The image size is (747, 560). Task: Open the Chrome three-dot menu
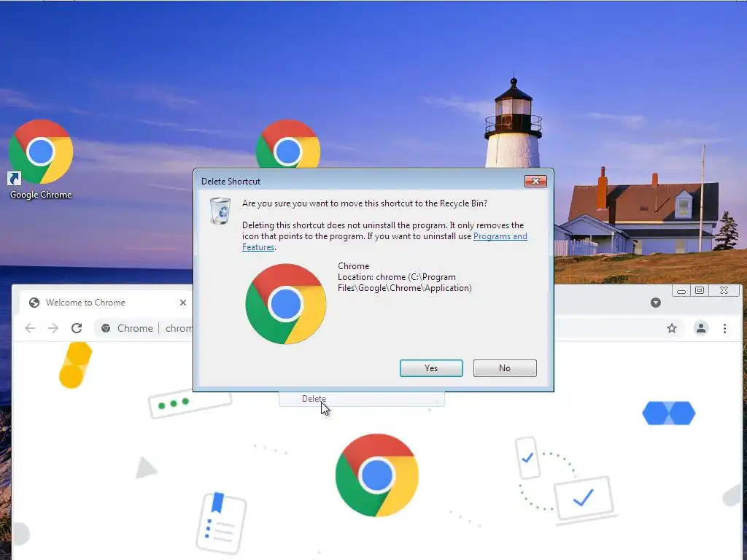[x=724, y=328]
